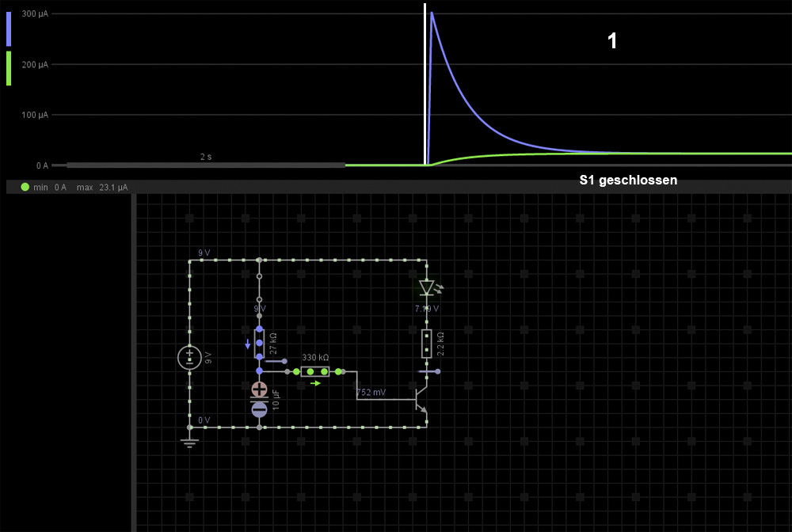The height and width of the screenshot is (532, 792).
Task: Select the 2.2 kΩ resistor
Action: [427, 344]
